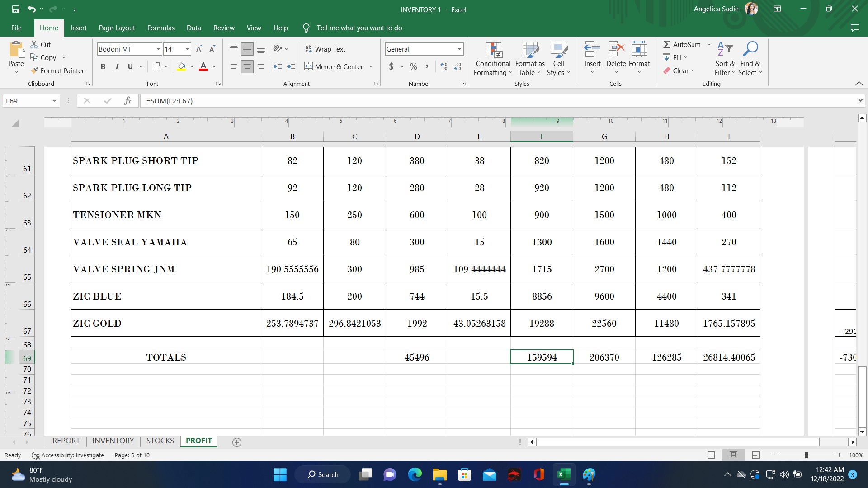Click the Increase Font Size icon
868x488 pixels.
pos(199,49)
